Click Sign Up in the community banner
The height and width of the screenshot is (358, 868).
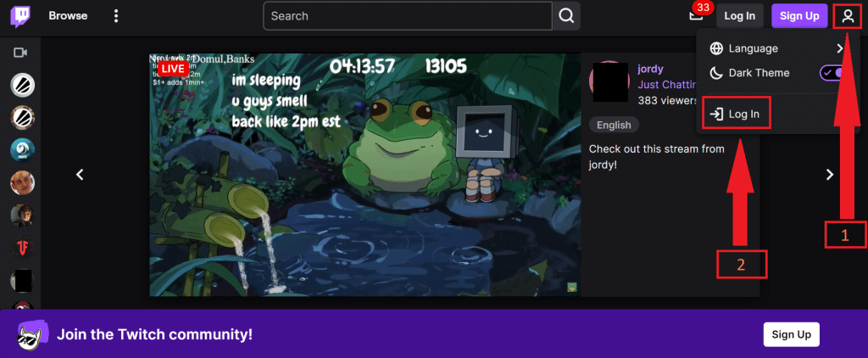[x=792, y=334]
